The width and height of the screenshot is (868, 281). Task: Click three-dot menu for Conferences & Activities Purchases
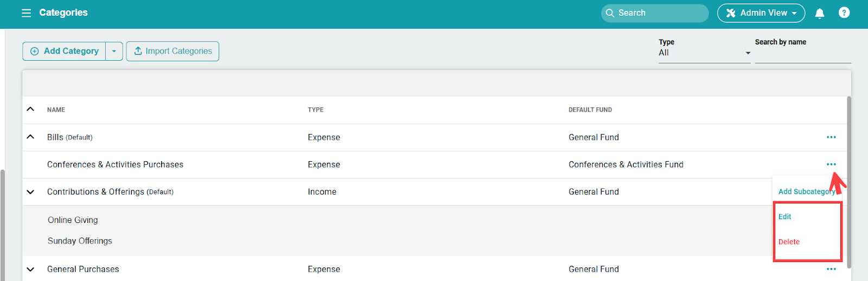tap(831, 164)
